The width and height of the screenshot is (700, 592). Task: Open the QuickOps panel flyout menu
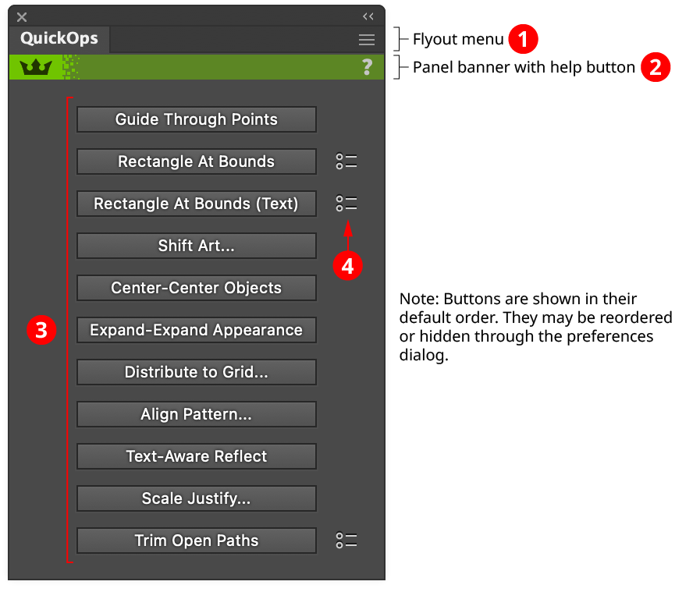click(x=366, y=40)
